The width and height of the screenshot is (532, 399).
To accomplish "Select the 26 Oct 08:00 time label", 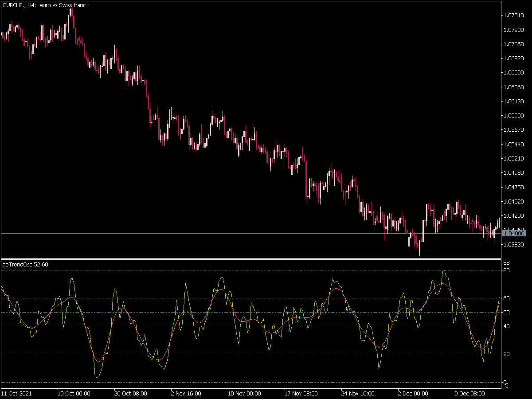I will 130,393.
